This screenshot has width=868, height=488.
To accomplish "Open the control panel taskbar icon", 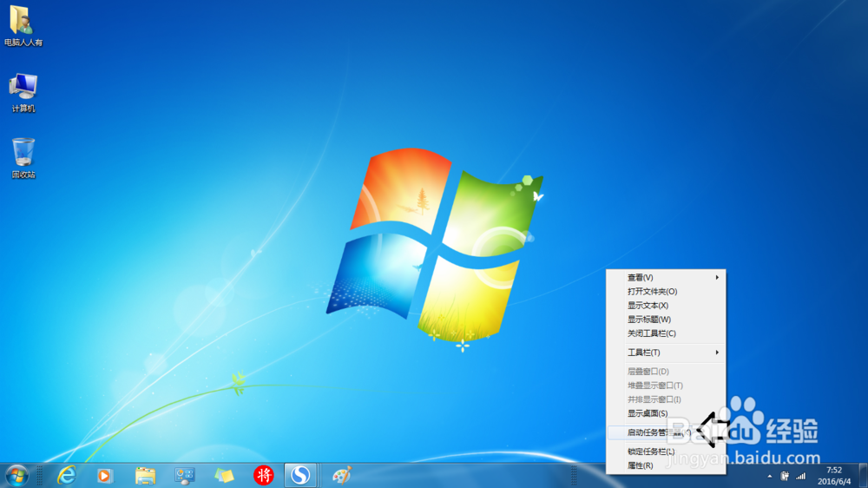I will tap(184, 475).
